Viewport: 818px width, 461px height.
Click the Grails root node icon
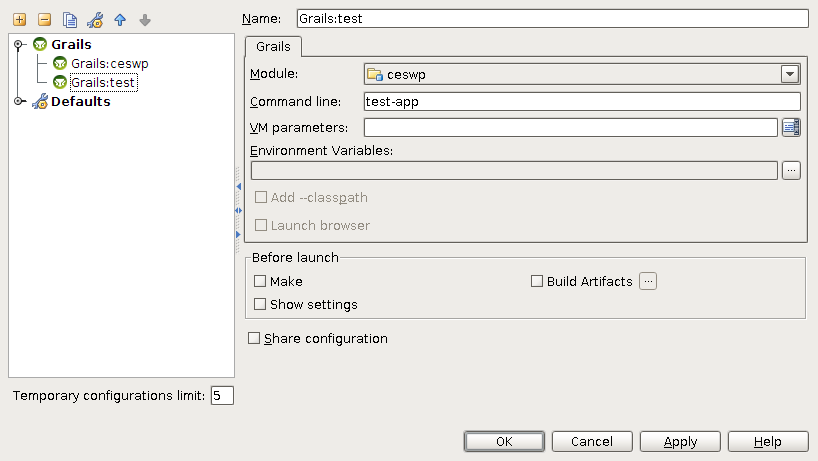pos(40,44)
